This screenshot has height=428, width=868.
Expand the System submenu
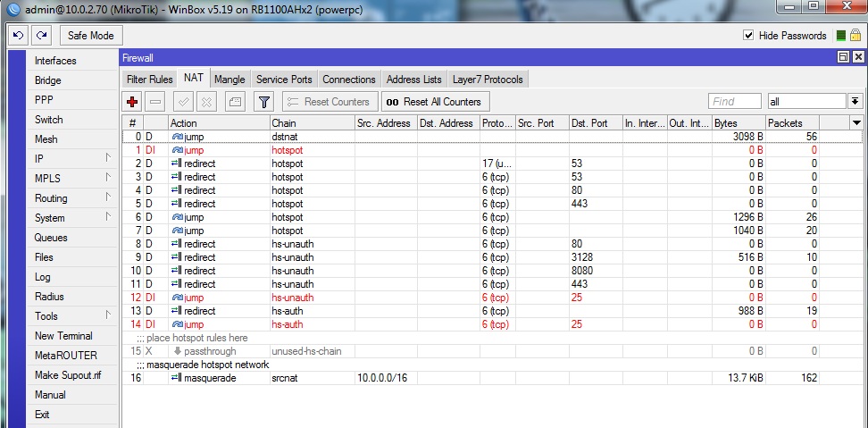72,218
